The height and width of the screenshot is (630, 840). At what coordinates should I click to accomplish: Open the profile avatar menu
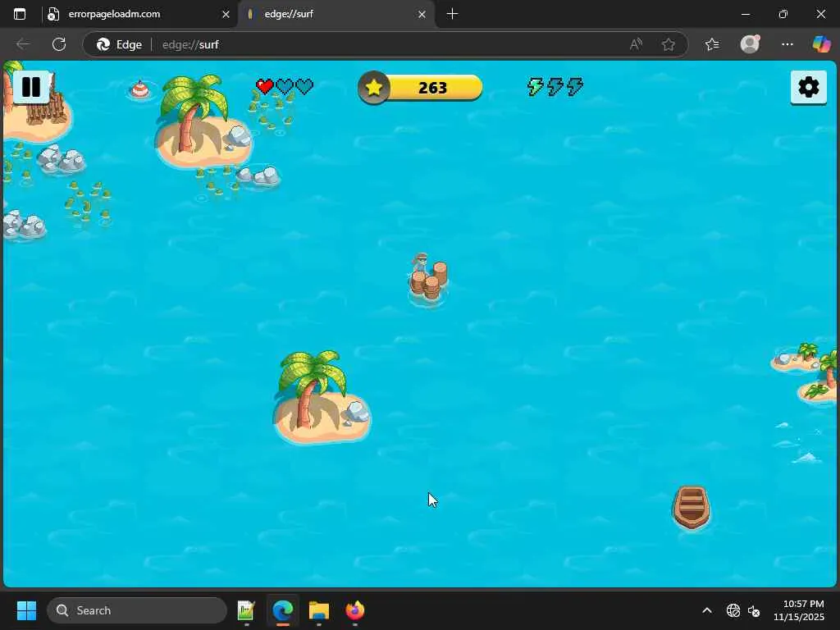click(x=750, y=44)
